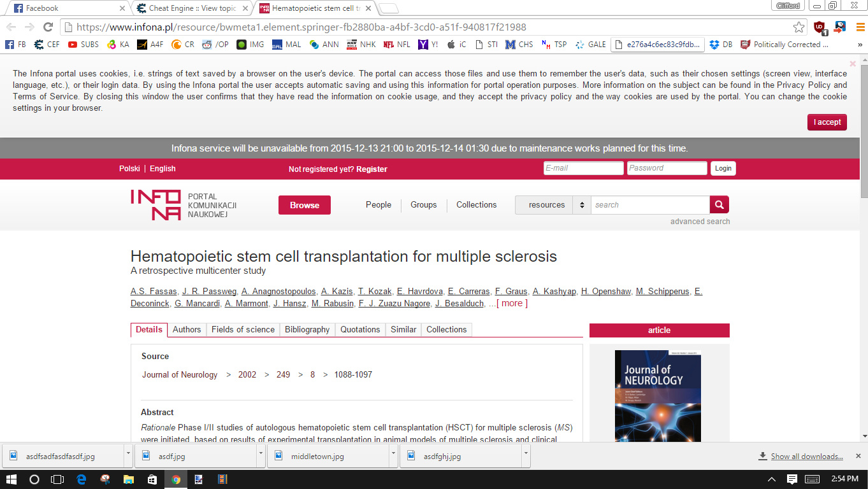Open the resources dropdown selector
Viewport: 868px width, 489px height.
553,205
